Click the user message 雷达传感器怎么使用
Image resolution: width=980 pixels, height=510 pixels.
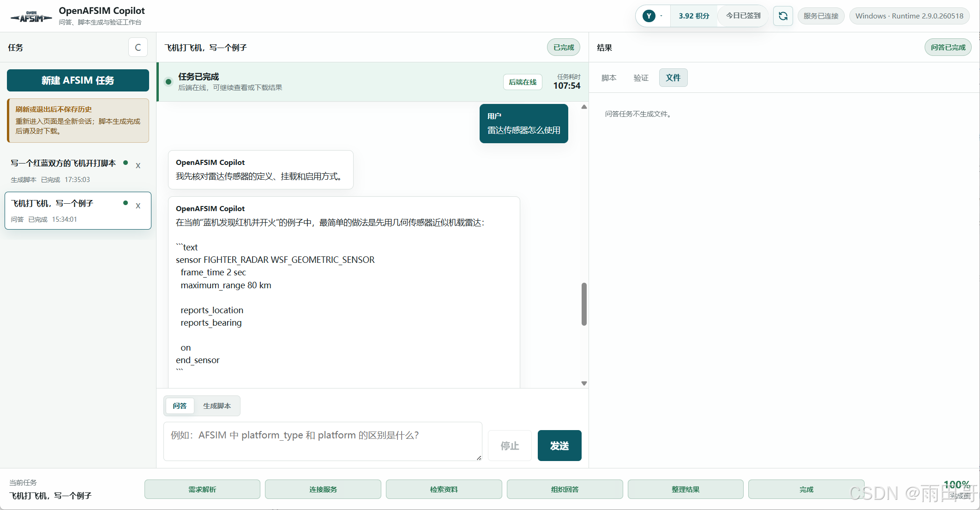(x=524, y=124)
